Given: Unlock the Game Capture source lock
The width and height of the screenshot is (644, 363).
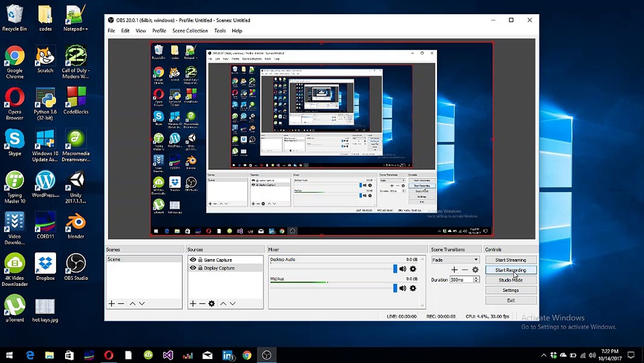Looking at the screenshot, I should pyautogui.click(x=200, y=260).
